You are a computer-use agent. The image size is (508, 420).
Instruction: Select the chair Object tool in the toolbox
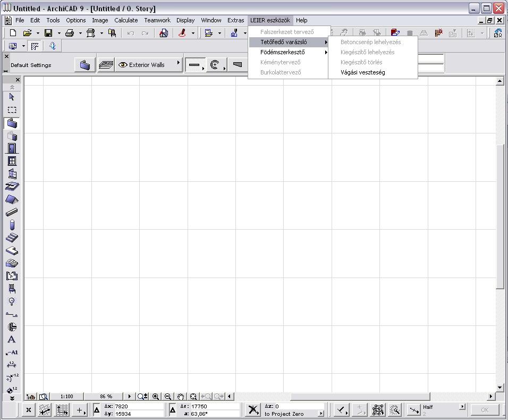pos(12,289)
